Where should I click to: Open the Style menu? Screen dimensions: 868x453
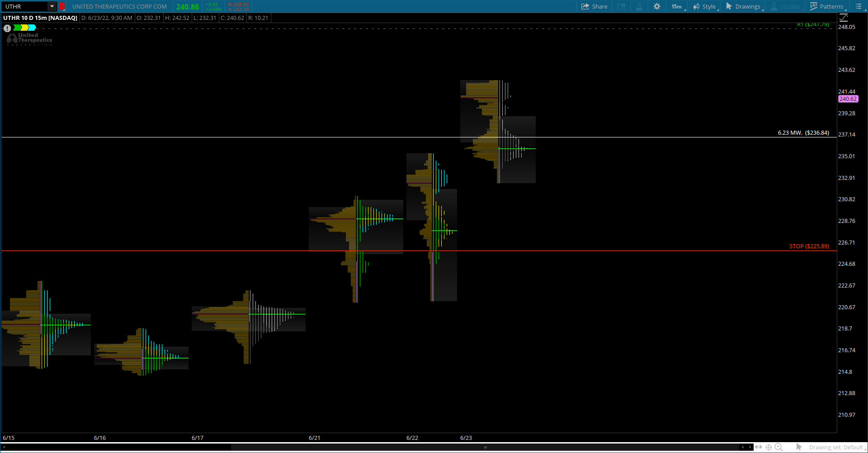[705, 6]
